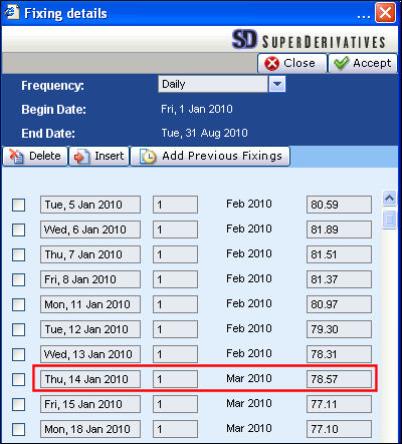Click the Wed, 6 Jan 2010 date field
Image resolution: width=402 pixels, height=444 pixels.
[x=90, y=230]
